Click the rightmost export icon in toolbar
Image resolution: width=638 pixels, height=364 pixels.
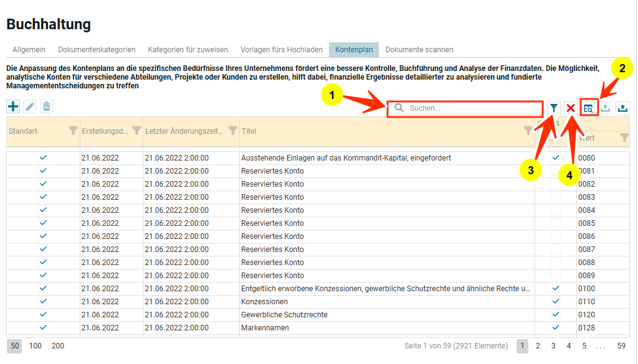click(622, 108)
